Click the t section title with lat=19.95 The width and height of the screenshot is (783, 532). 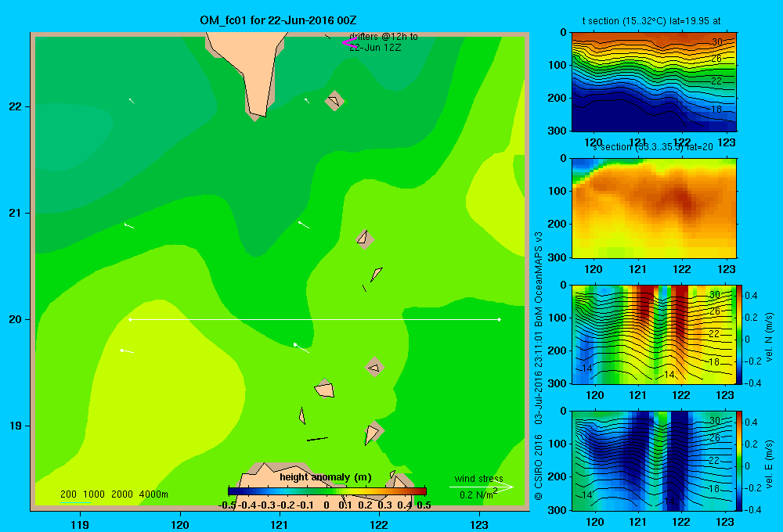coord(651,21)
